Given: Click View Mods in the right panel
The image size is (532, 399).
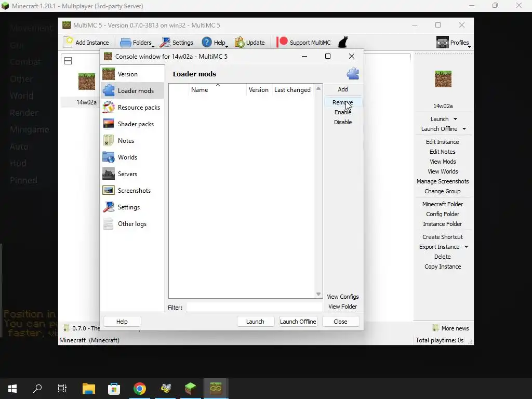Looking at the screenshot, I should coord(443,162).
